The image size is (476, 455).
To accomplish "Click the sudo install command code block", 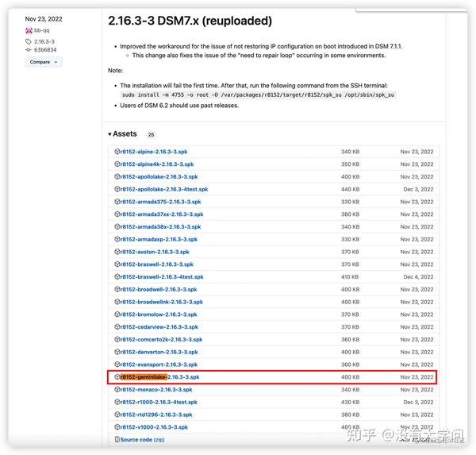I will click(258, 95).
